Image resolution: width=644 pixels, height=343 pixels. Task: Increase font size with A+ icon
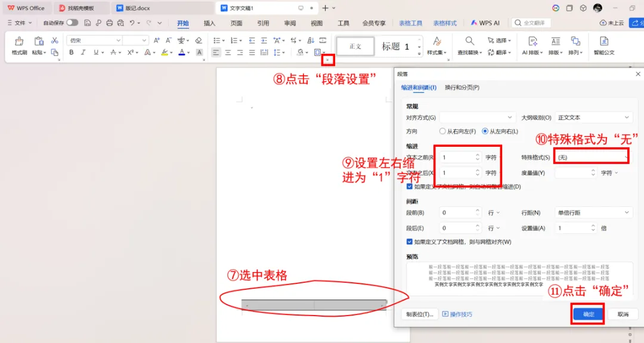(156, 40)
